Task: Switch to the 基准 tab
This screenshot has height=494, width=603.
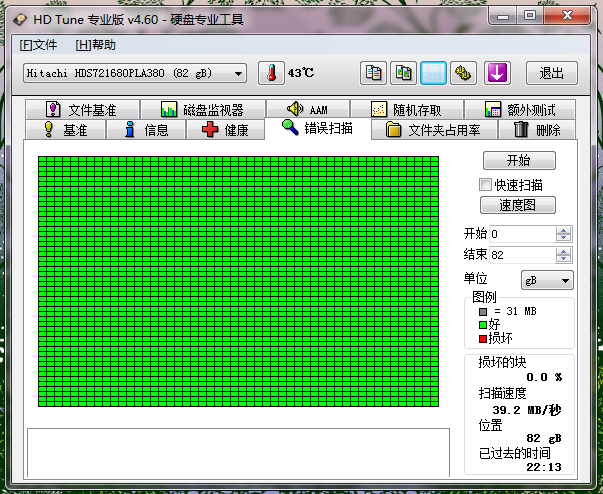Action: coord(65,130)
